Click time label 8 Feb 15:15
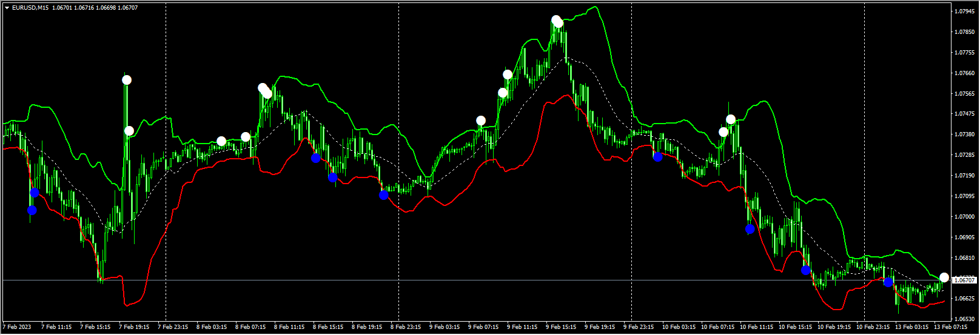Screen dimensions: 980x335 pos(328,327)
